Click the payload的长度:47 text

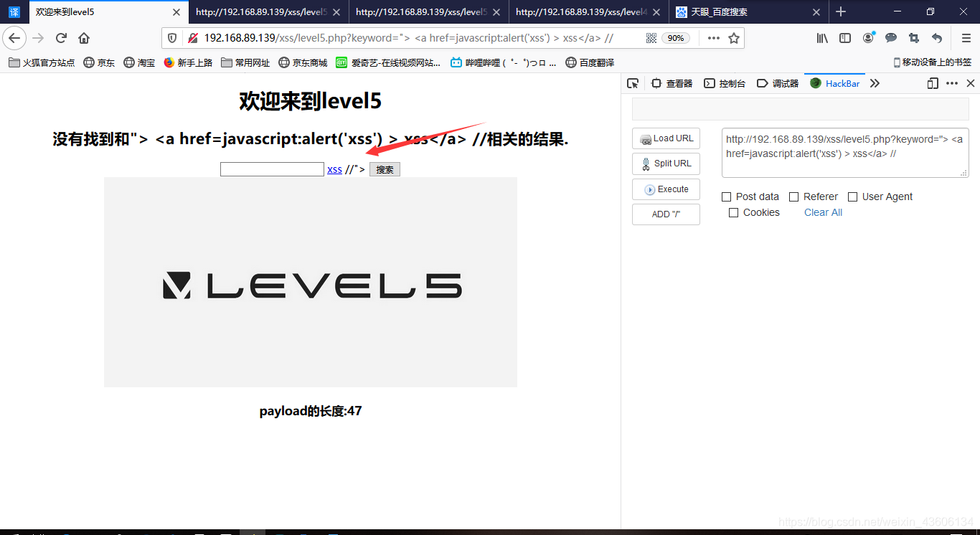[x=311, y=411]
